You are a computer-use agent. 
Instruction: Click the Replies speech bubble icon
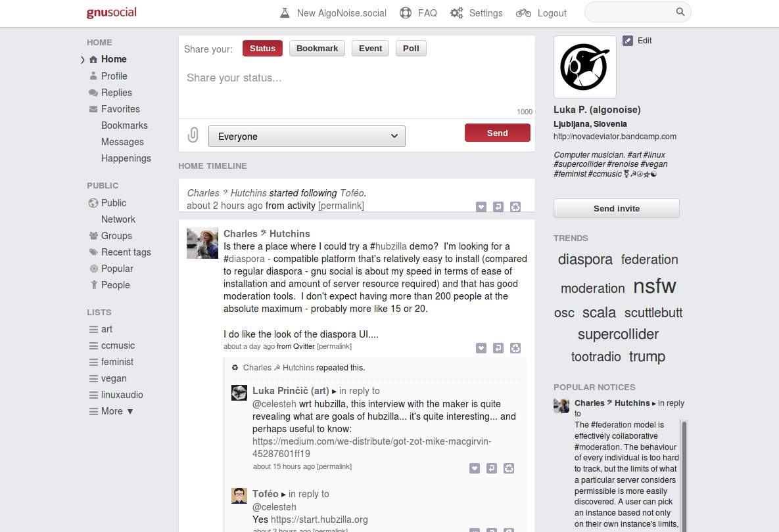coord(93,93)
